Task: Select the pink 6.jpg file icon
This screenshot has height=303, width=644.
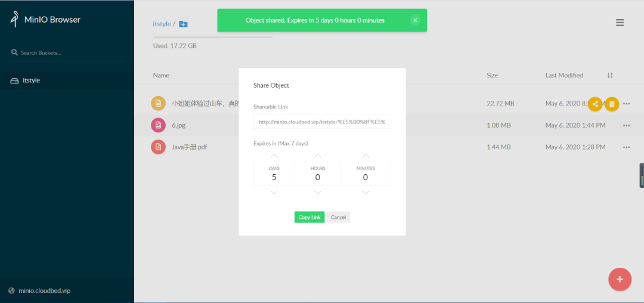Action: (158, 125)
